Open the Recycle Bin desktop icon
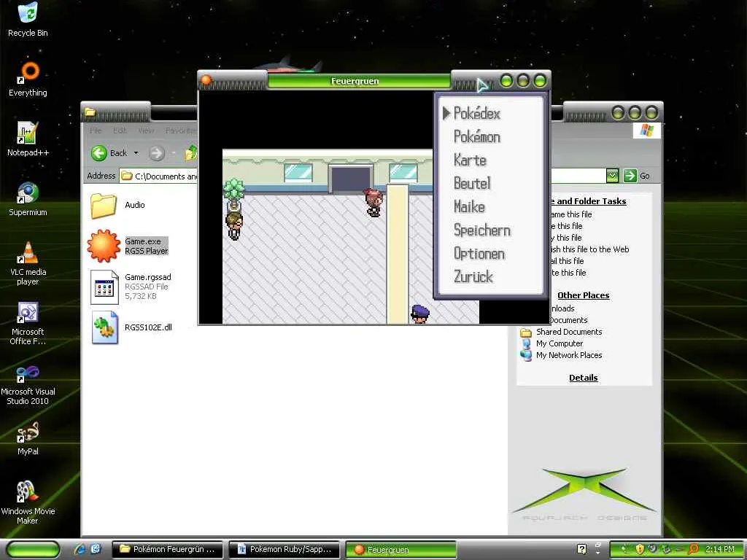The image size is (747, 560). [28, 19]
